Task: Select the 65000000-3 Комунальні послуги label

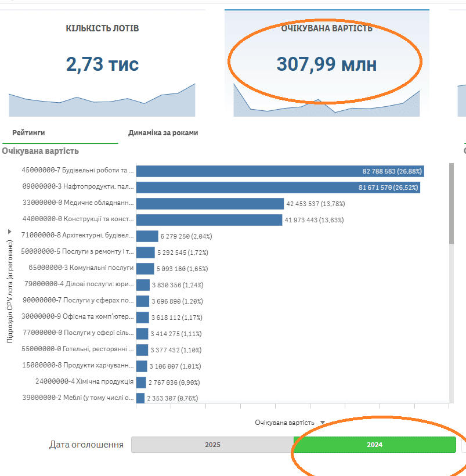Action: [81, 268]
